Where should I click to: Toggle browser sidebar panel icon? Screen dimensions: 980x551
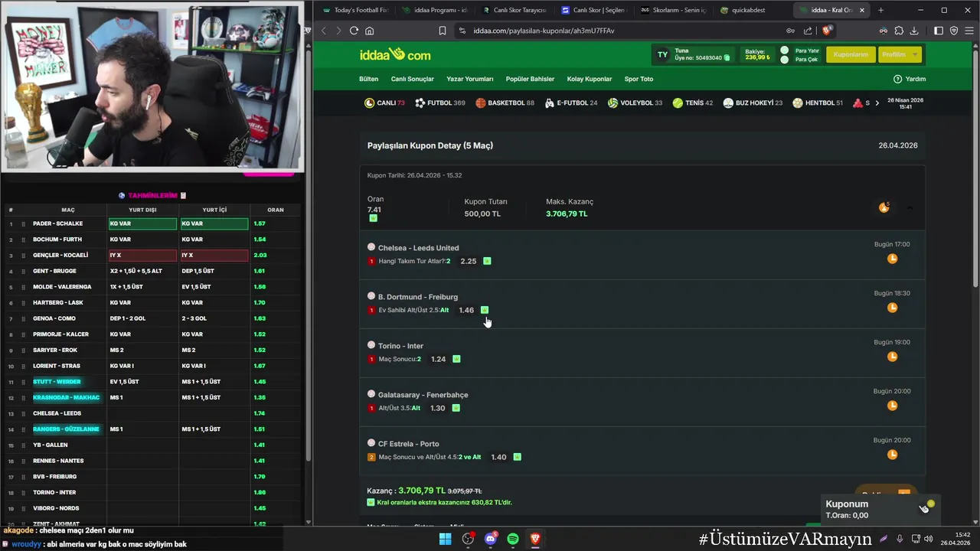coord(939,31)
